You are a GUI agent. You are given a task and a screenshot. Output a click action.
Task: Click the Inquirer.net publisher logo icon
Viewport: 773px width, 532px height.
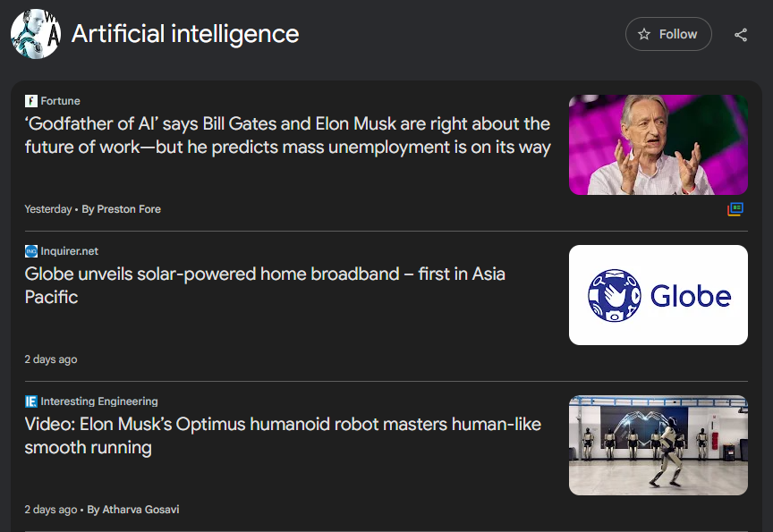coord(31,251)
